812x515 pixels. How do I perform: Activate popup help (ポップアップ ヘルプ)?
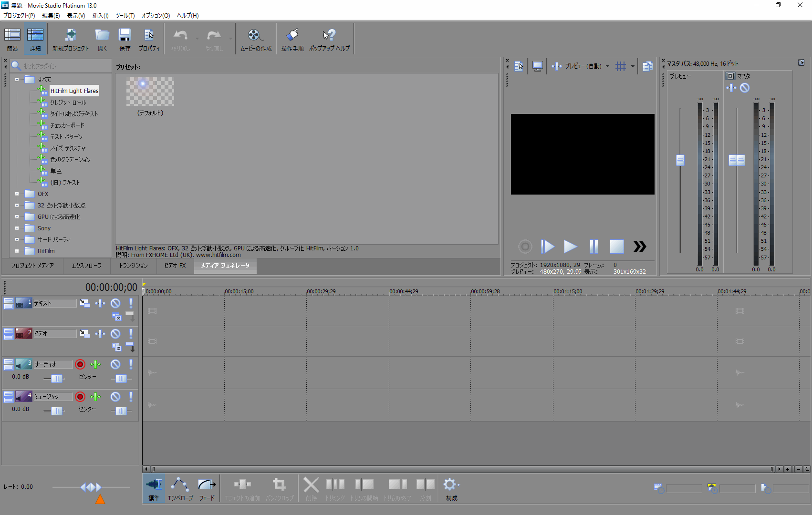coord(329,39)
